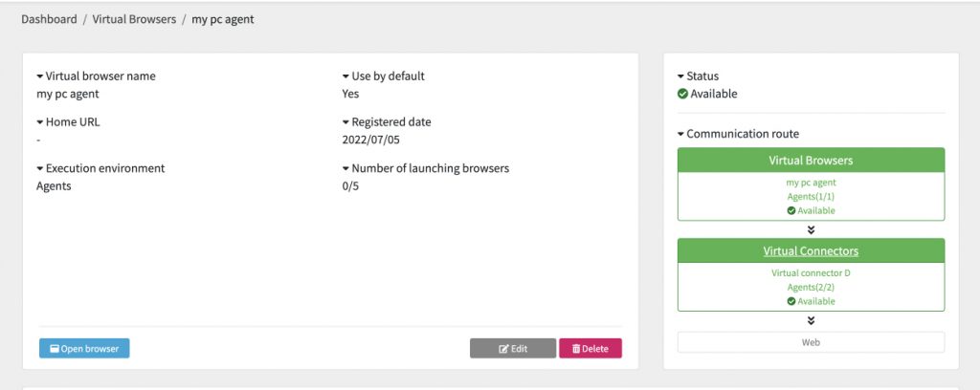
Task: Go to Dashboard breadcrumb
Action: click(x=49, y=19)
